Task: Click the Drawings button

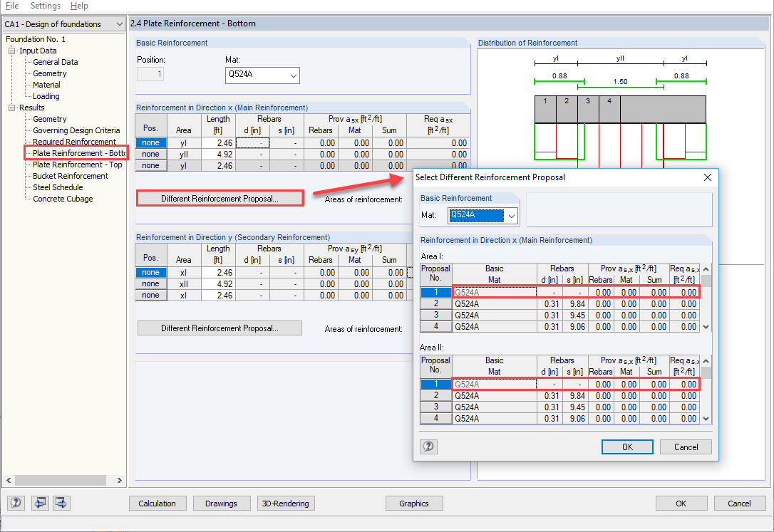Action: [221, 503]
